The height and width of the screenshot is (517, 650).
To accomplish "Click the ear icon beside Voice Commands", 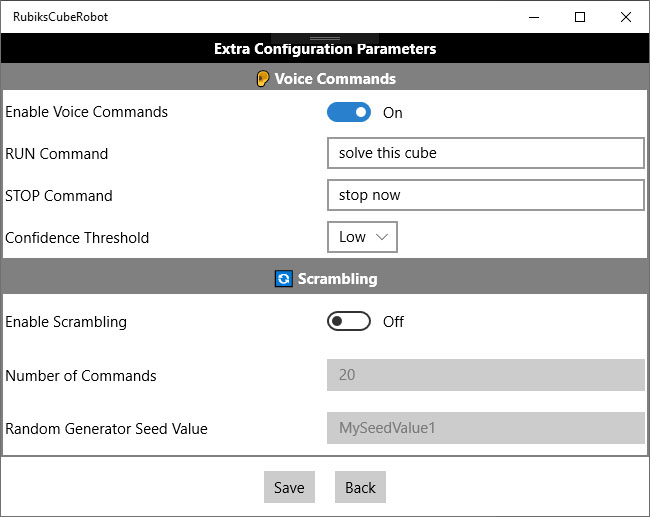I will point(262,78).
